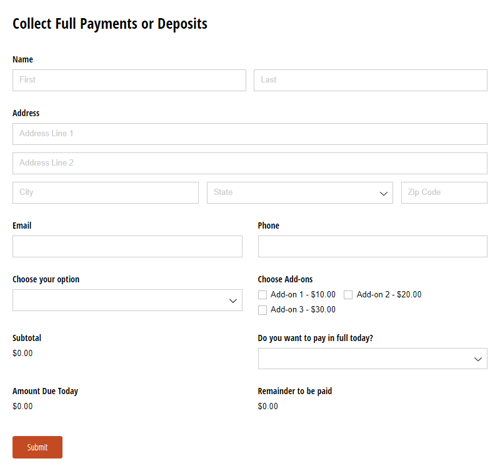
Task: Open the State dropdown
Action: (x=300, y=193)
